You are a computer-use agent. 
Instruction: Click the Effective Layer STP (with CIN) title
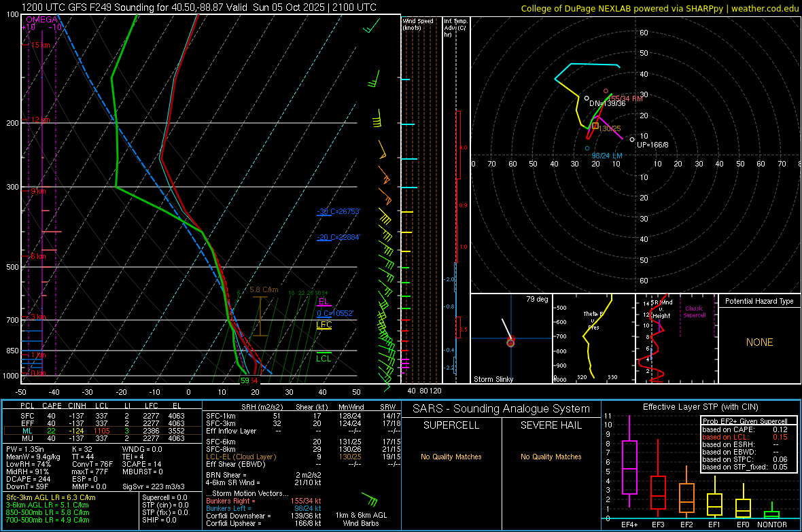tap(700, 407)
